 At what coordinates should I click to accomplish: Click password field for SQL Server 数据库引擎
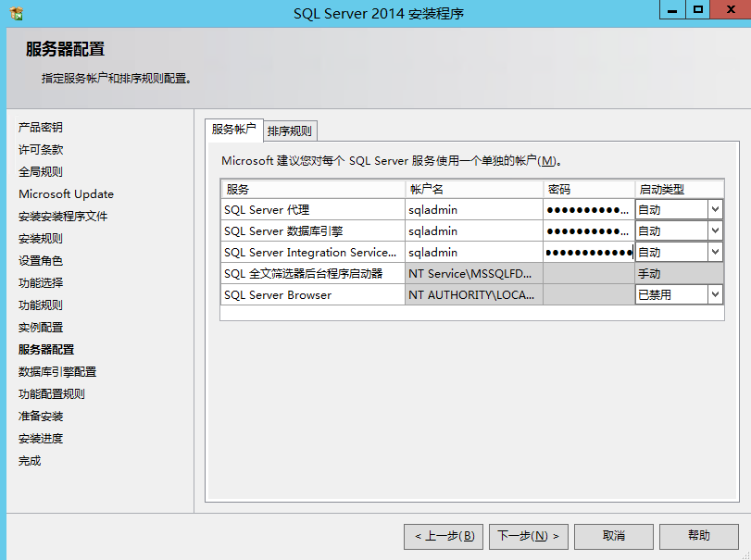click(x=589, y=231)
